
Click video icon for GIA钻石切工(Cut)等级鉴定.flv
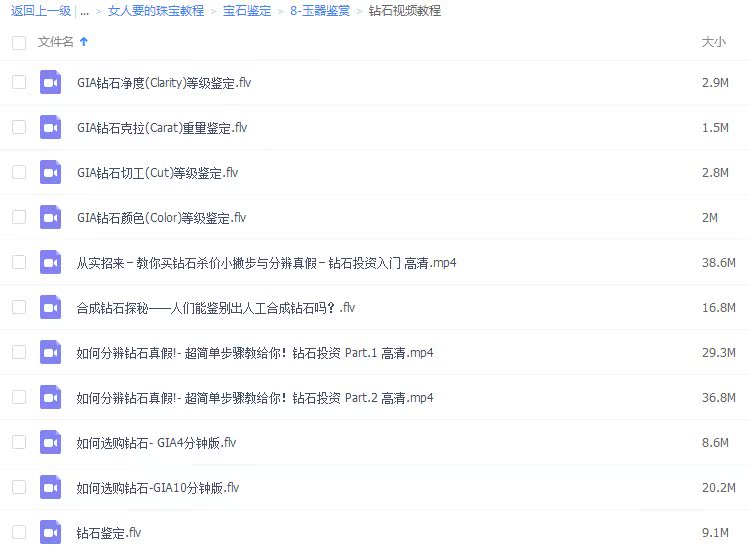(50, 172)
